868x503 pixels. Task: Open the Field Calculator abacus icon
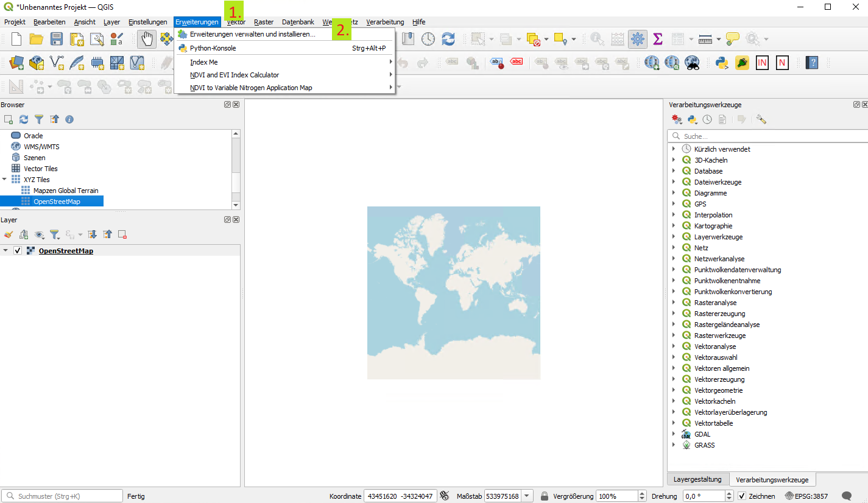pos(618,39)
